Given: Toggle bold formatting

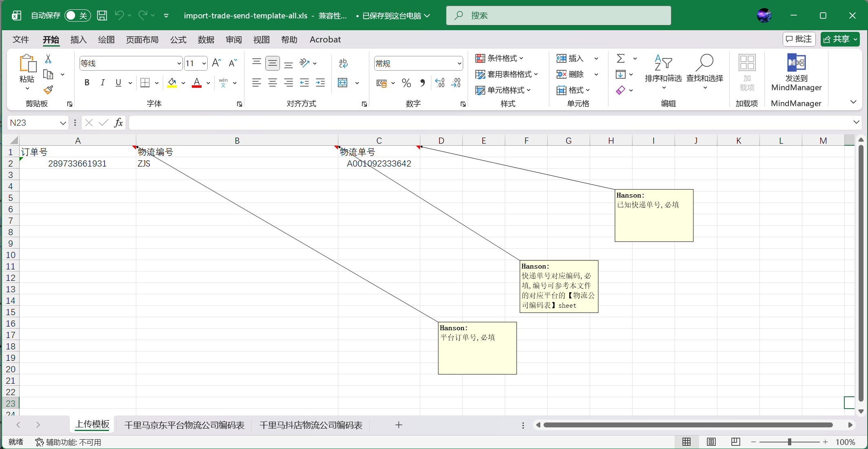Looking at the screenshot, I should (87, 83).
